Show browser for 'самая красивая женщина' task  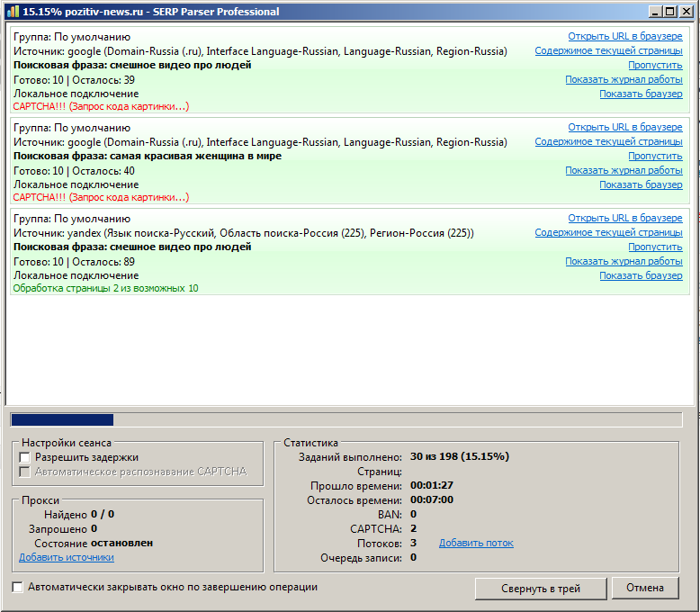click(x=641, y=184)
